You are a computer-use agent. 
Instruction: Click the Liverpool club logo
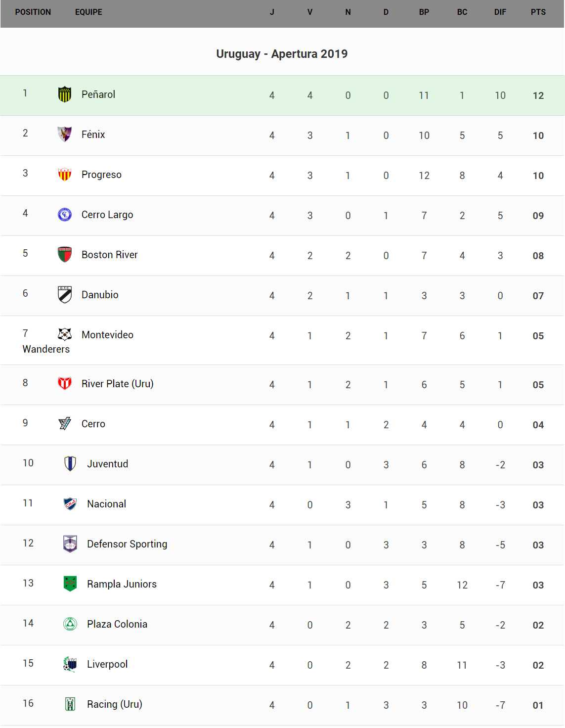pyautogui.click(x=70, y=664)
